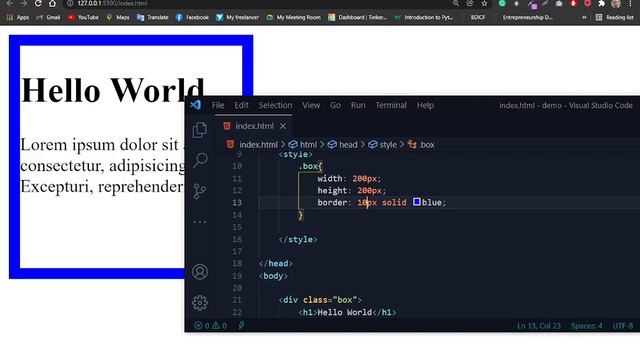The height and width of the screenshot is (360, 640).
Task: Open the Apps bookmark
Action: tap(18, 18)
